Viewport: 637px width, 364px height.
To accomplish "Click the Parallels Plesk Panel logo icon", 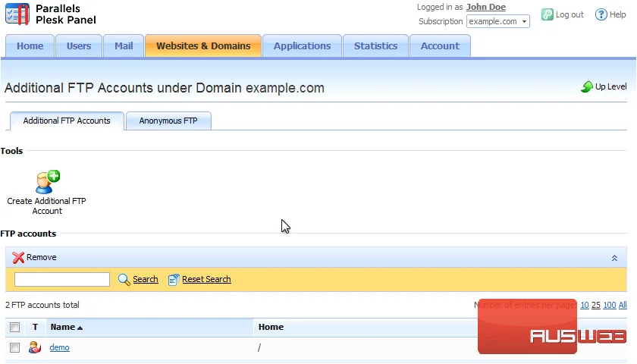I will point(17,14).
